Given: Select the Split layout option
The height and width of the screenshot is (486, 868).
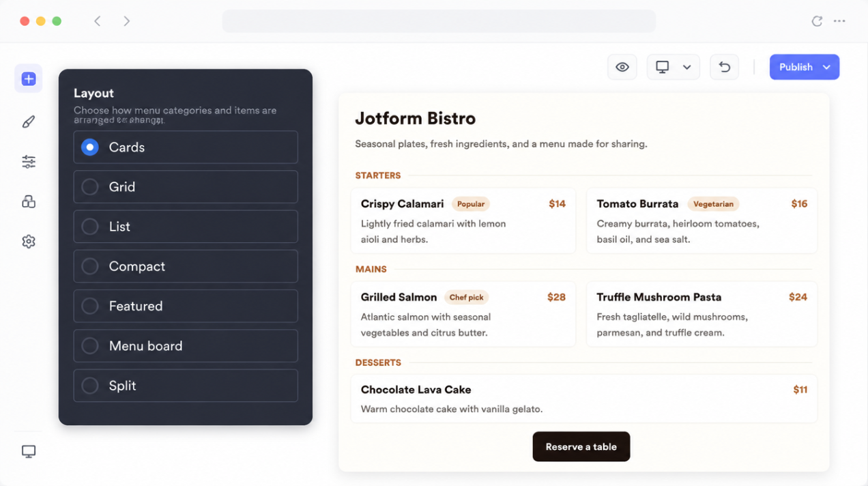Looking at the screenshot, I should pos(186,386).
